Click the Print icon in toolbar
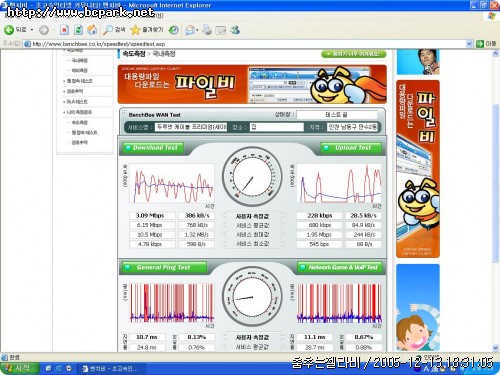The width and height of the screenshot is (500, 375). pos(207,30)
